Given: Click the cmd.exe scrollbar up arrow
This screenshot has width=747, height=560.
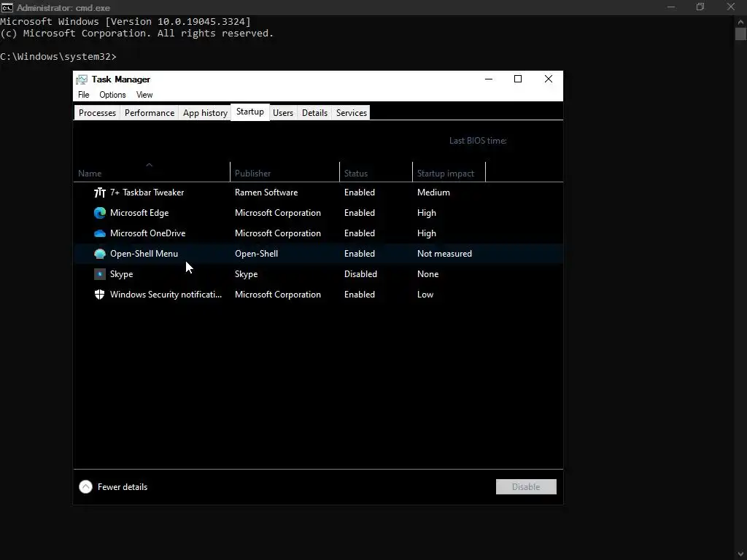Looking at the screenshot, I should (x=740, y=22).
